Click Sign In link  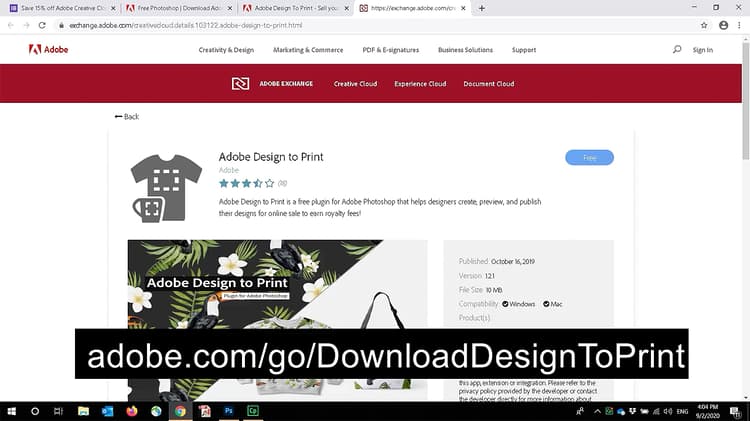(703, 50)
